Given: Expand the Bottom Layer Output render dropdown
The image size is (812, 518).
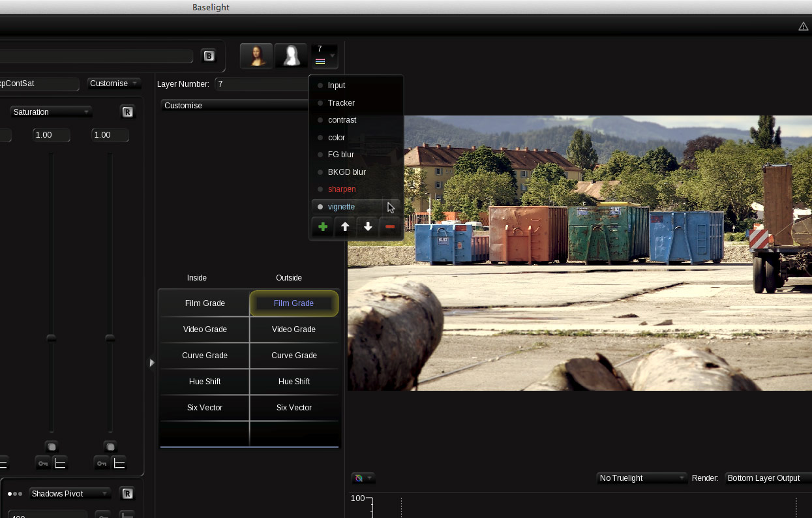Looking at the screenshot, I should 767,478.
